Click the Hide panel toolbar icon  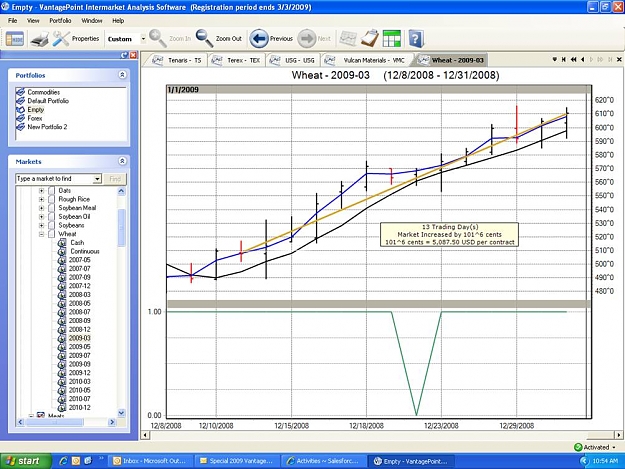15,39
